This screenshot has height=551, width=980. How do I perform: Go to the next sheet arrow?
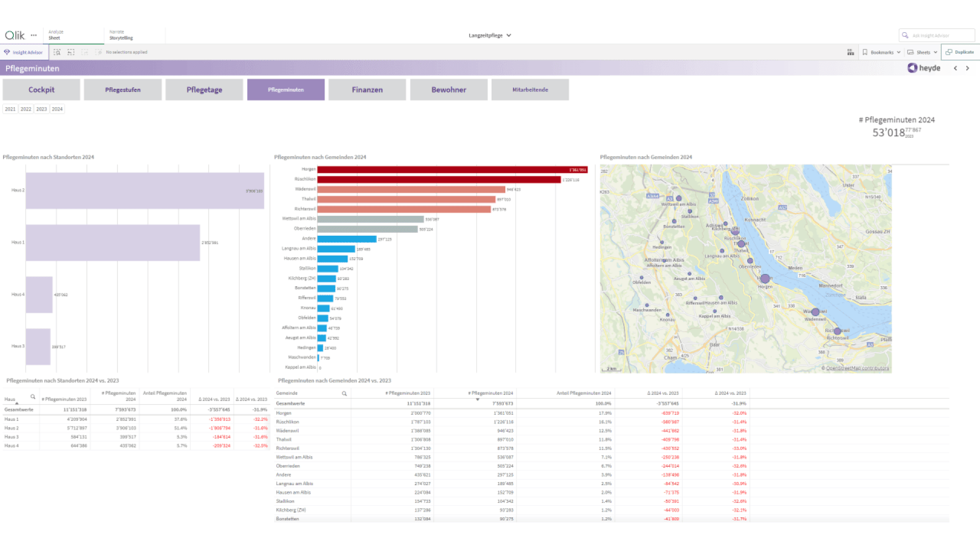[x=967, y=68]
